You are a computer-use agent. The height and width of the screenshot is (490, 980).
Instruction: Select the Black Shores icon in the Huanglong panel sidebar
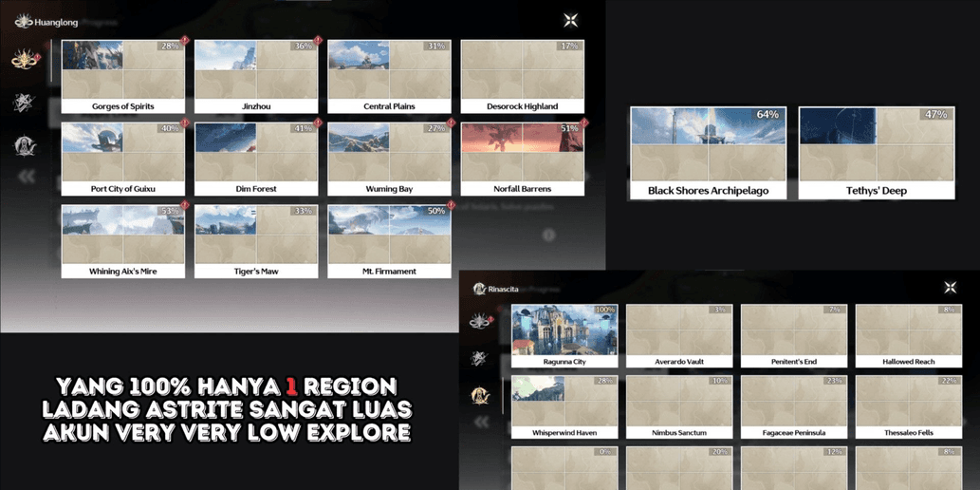point(24,103)
